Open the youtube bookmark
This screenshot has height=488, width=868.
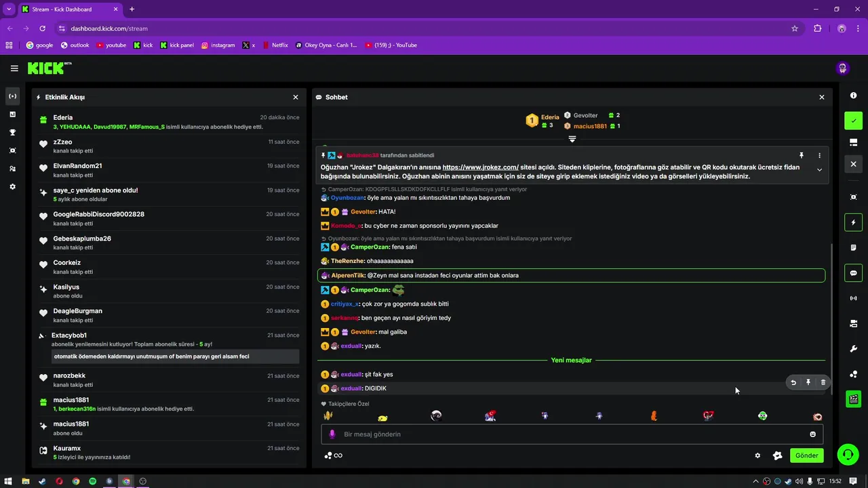111,45
